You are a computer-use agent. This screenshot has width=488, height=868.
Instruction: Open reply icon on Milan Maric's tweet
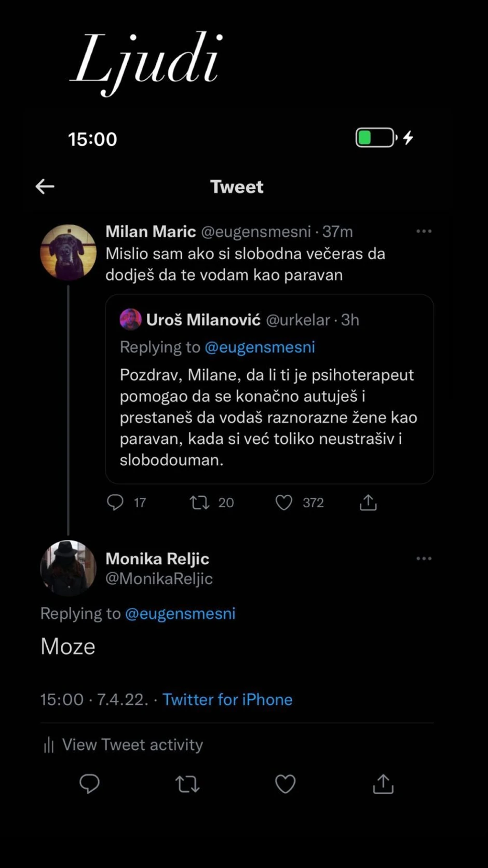click(x=115, y=502)
